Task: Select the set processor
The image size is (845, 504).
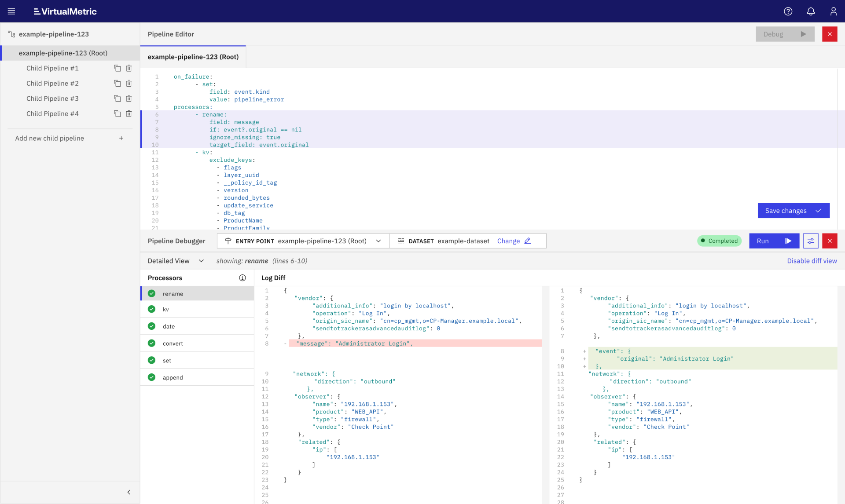Action: click(197, 360)
